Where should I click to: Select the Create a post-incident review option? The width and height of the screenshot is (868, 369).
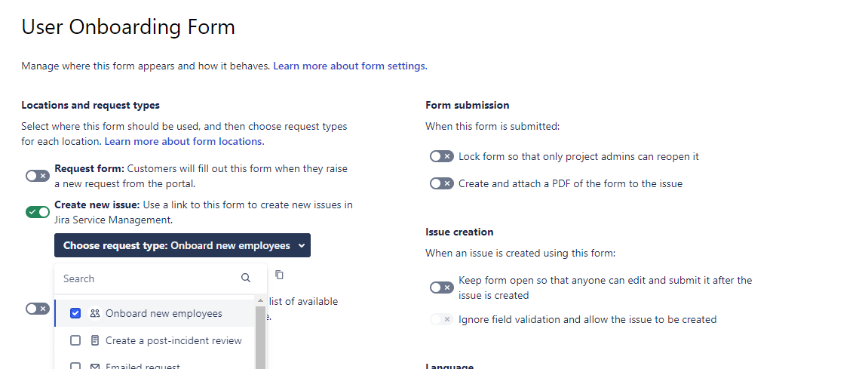(x=173, y=340)
